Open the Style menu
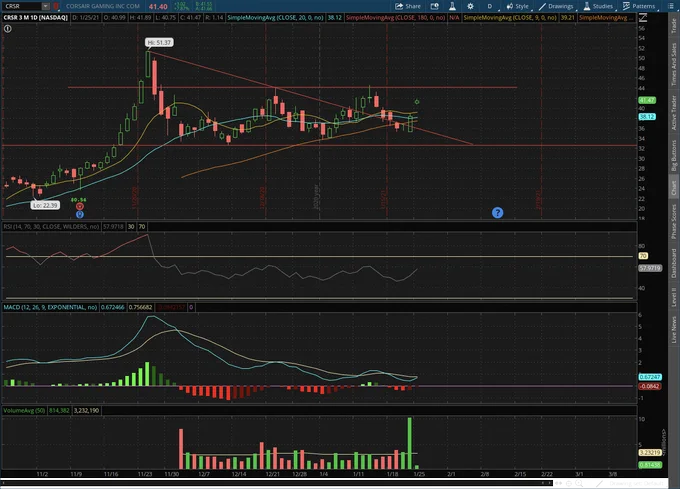This screenshot has height=489, width=680. (517, 6)
